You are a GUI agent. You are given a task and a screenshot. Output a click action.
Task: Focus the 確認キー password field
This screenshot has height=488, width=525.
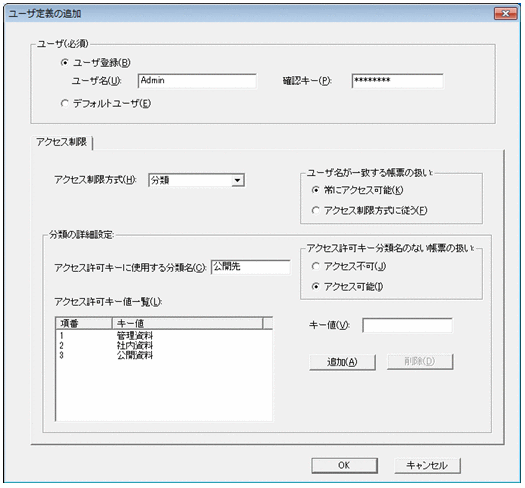[x=397, y=81]
